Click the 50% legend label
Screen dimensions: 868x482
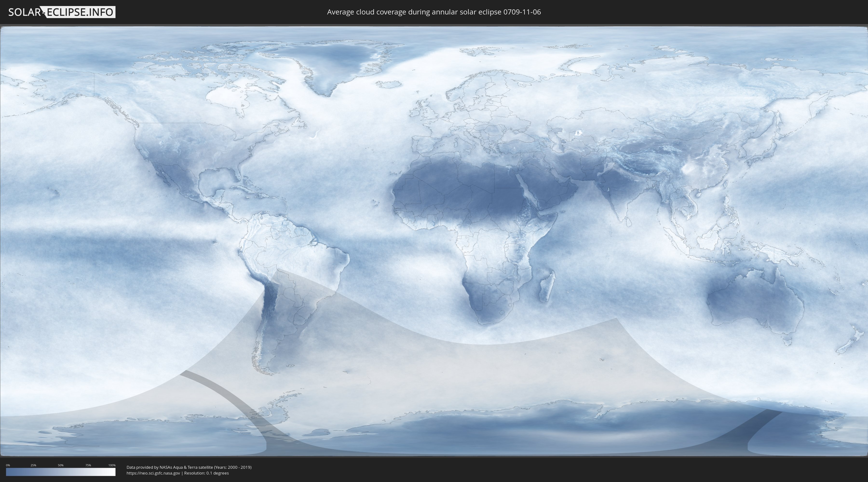point(61,465)
